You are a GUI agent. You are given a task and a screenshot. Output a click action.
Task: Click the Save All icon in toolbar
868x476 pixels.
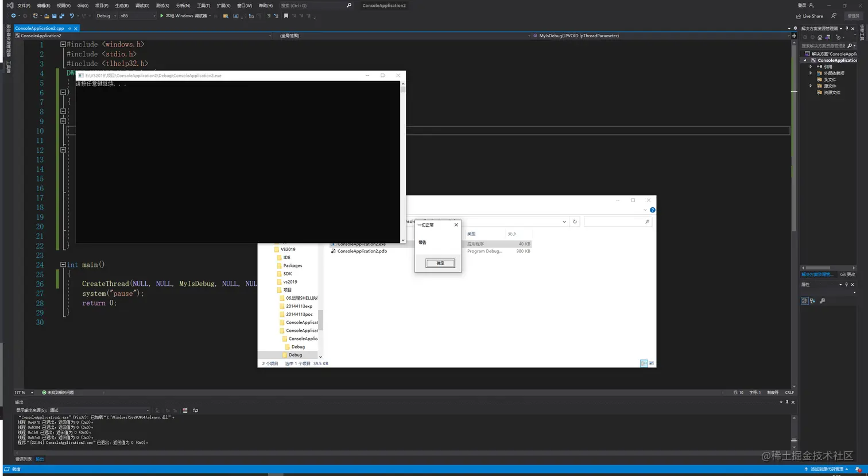pos(61,16)
